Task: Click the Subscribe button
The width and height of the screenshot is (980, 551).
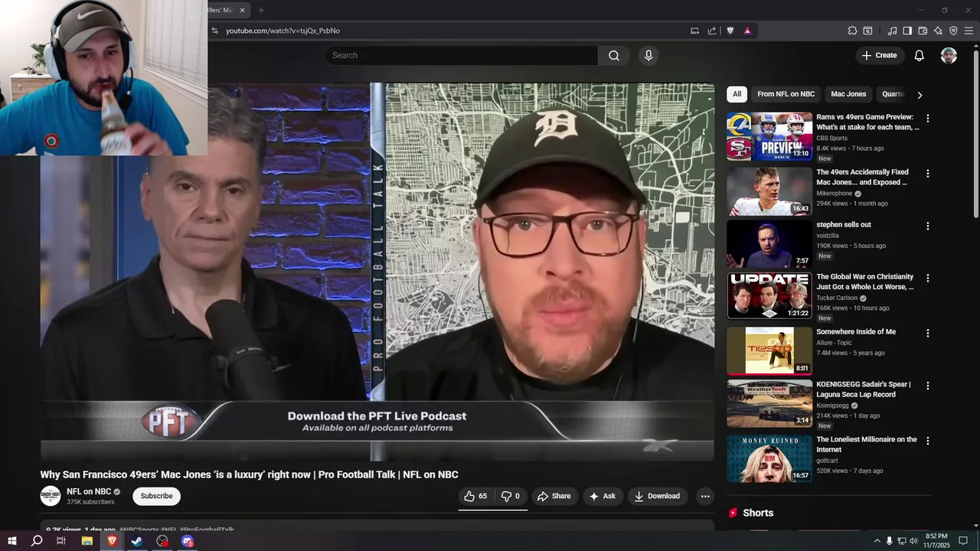Action: tap(156, 496)
